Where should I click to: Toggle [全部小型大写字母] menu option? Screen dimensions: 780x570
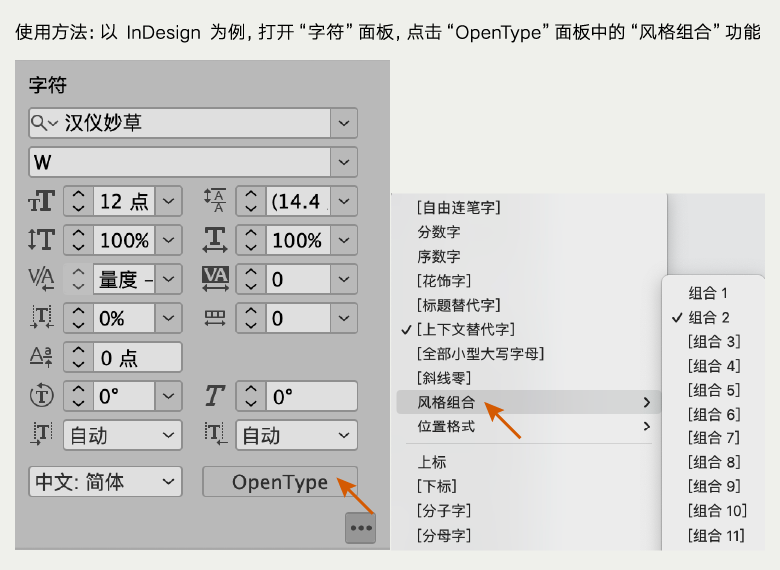[x=481, y=353]
